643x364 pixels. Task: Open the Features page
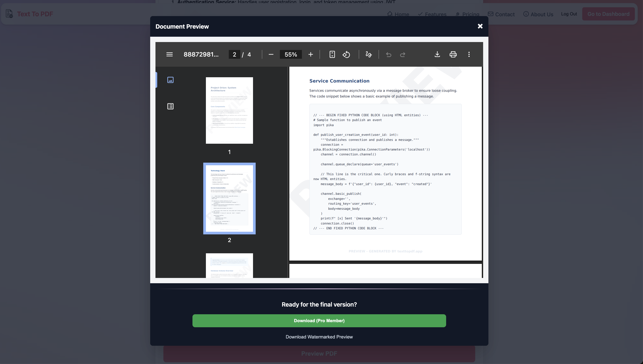tap(432, 14)
